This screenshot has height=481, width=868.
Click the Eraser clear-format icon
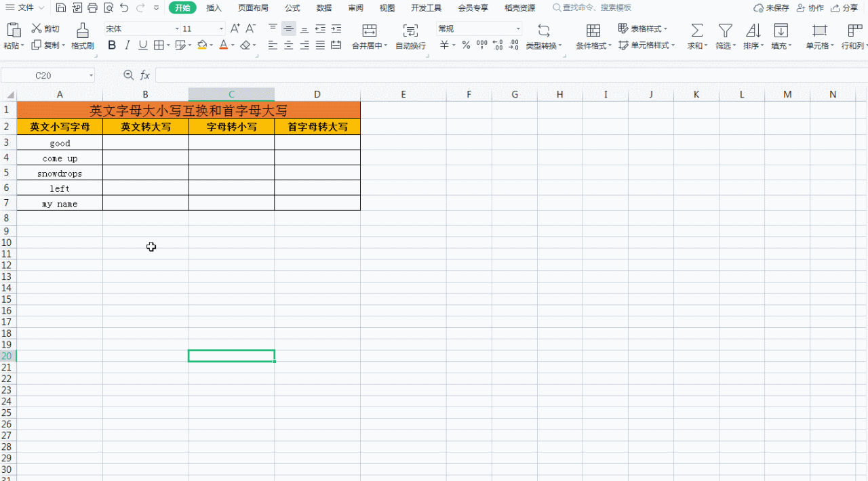[x=245, y=45]
